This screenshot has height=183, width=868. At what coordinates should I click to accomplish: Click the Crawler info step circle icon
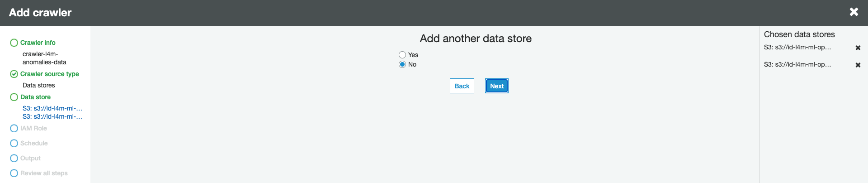(x=14, y=43)
